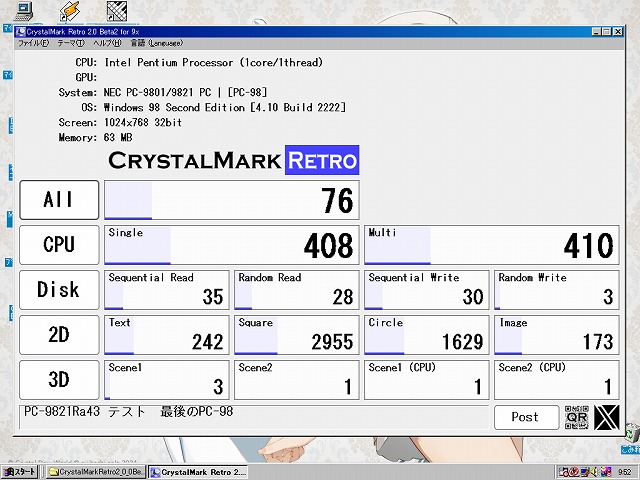Click the CPU Single score 408 bar
640x480 pixels.
pos(232,245)
